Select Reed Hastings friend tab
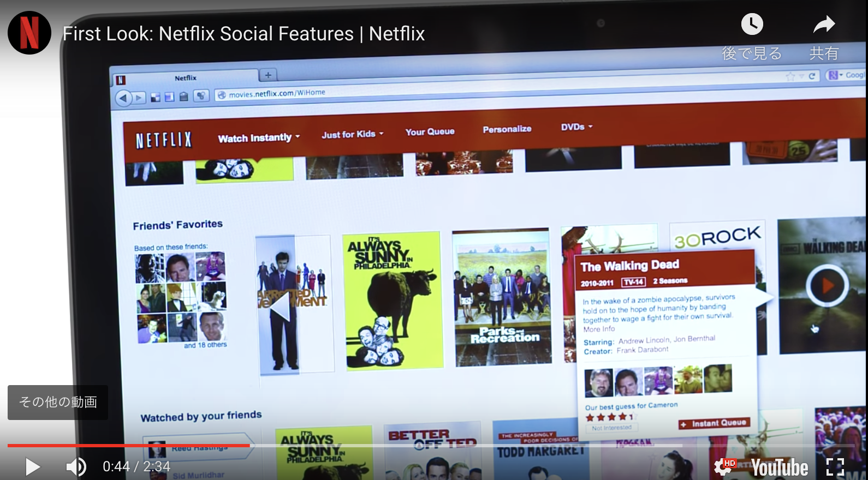The image size is (868, 480). click(199, 447)
